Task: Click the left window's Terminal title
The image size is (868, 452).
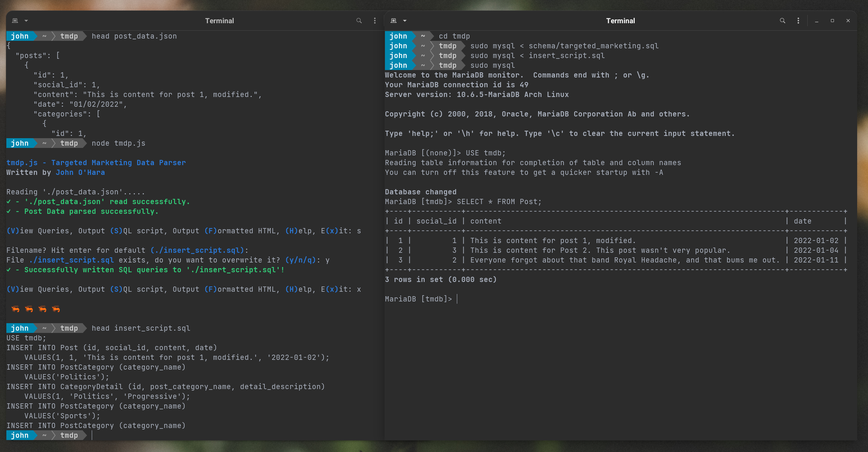Action: [x=219, y=21]
